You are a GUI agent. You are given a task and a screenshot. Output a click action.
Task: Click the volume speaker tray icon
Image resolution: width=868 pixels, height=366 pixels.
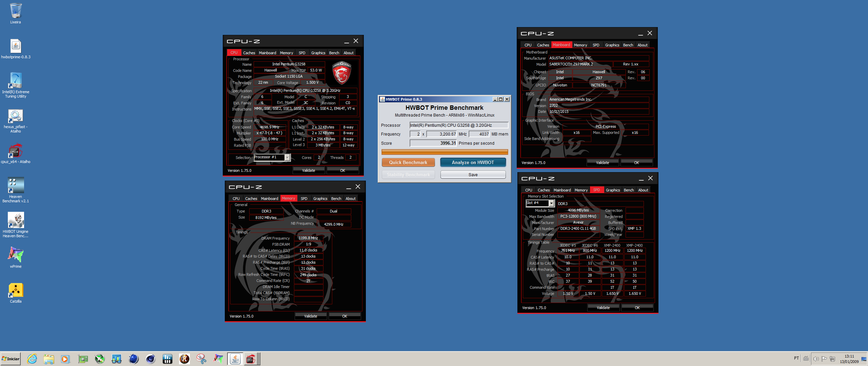point(815,359)
